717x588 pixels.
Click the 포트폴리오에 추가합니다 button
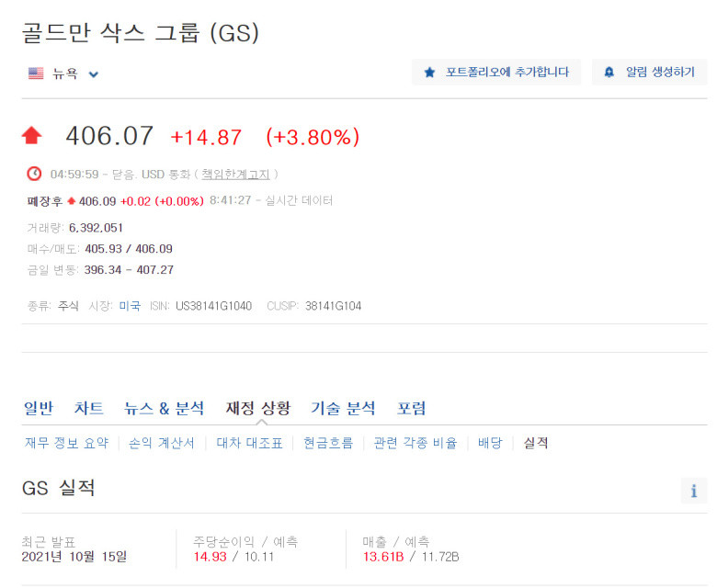tap(496, 73)
